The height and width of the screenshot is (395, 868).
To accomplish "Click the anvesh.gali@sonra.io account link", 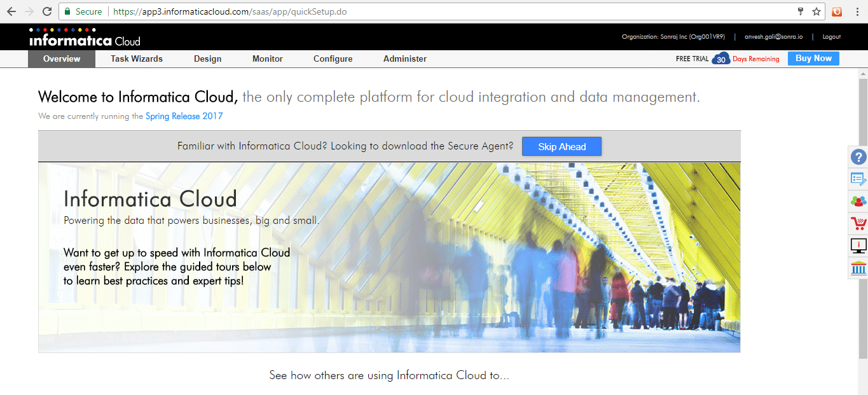I will click(773, 37).
